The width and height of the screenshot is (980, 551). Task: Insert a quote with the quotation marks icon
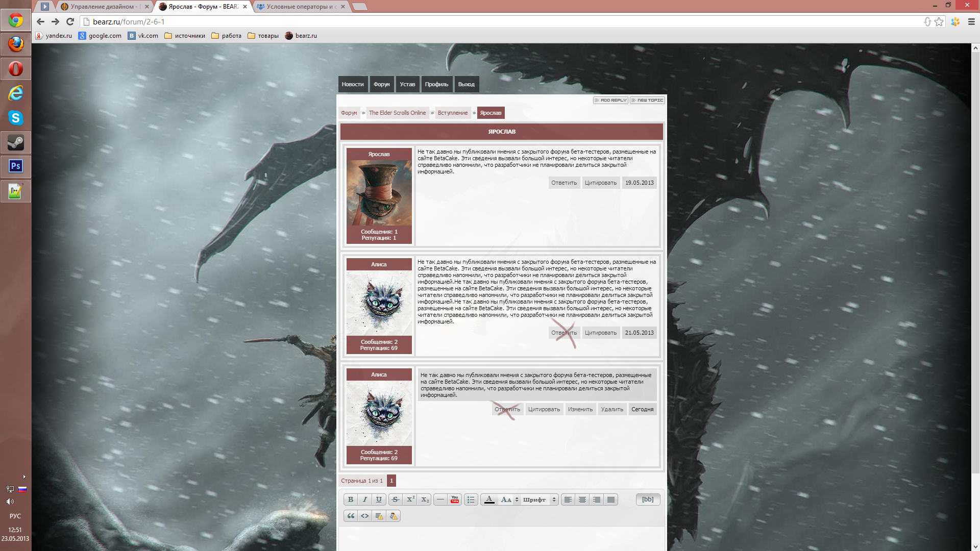pos(351,516)
